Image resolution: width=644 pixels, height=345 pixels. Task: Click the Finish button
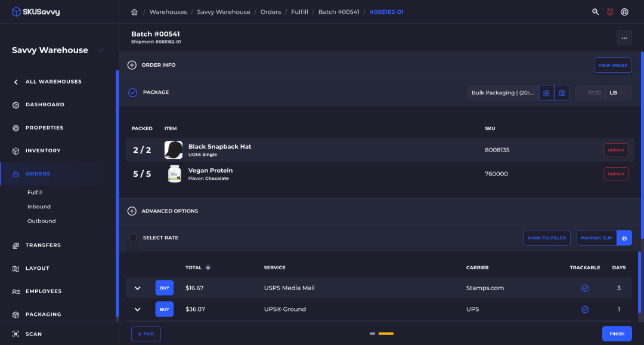[x=617, y=334]
